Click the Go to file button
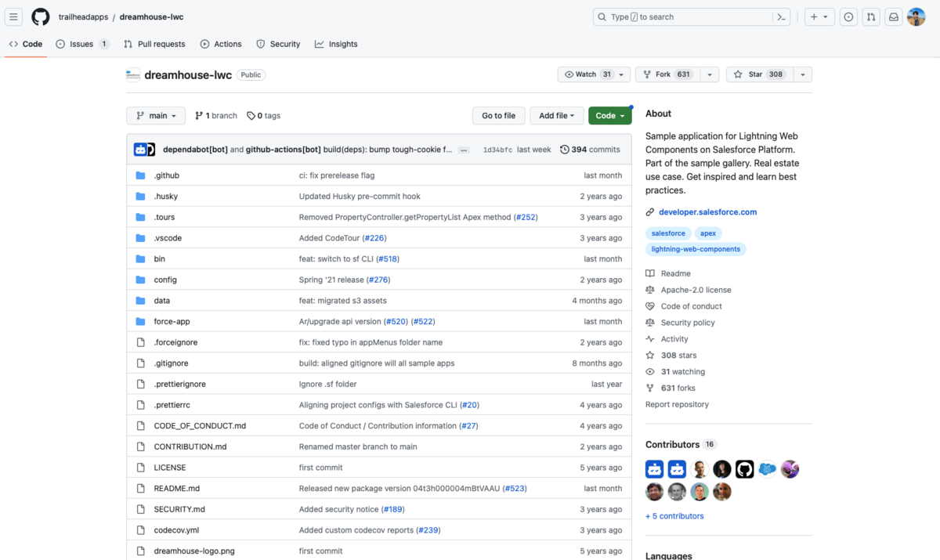The image size is (940, 560). click(x=498, y=116)
